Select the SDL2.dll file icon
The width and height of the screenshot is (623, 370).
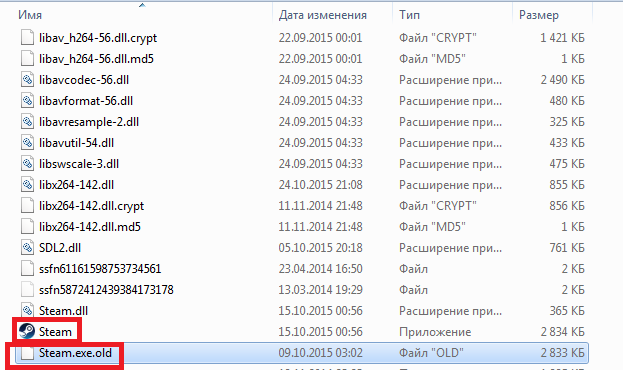(27, 248)
